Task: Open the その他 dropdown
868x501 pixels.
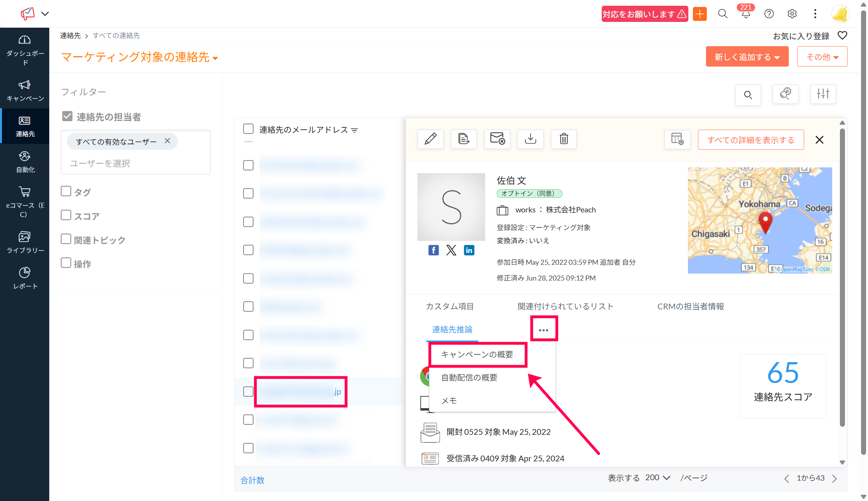Action: click(x=822, y=57)
